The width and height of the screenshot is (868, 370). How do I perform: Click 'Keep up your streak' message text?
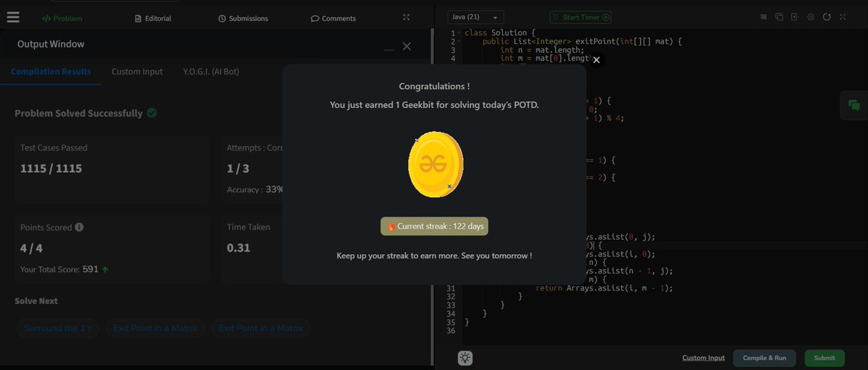pos(434,256)
